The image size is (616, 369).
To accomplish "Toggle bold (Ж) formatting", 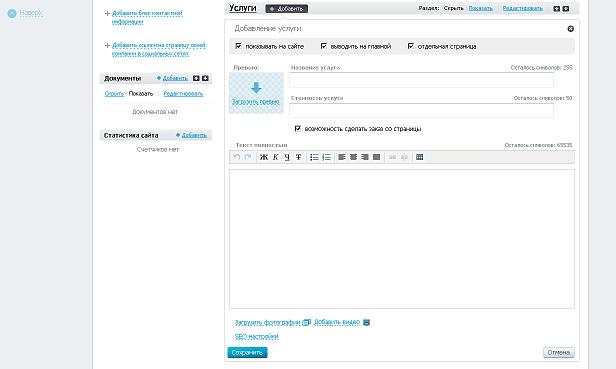I will coord(264,157).
